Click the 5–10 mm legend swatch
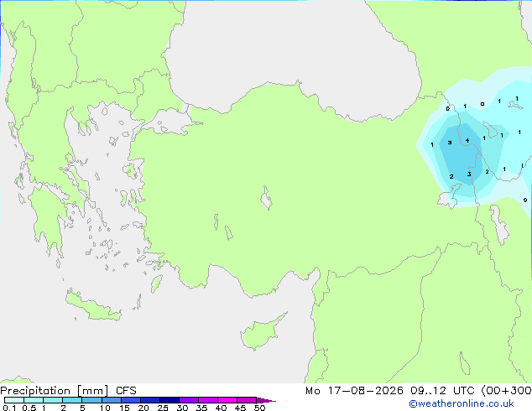 pyautogui.click(x=91, y=400)
